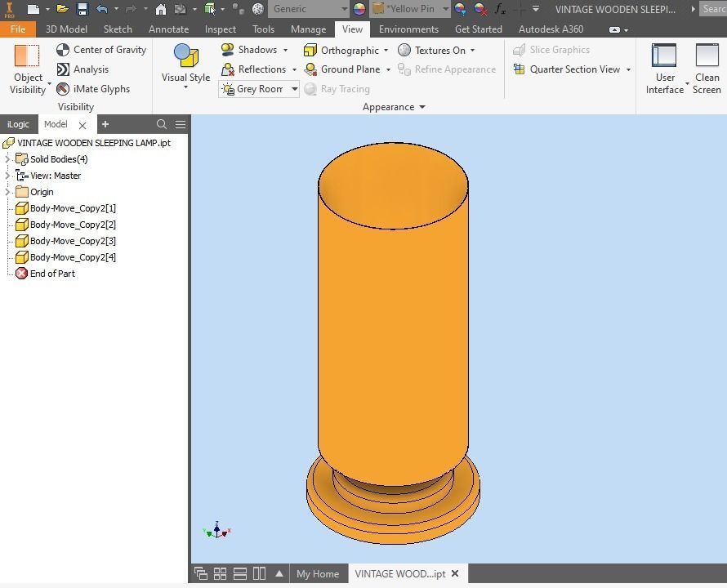
Task: Expand the Solid Bodies(4) node
Action: (7, 159)
